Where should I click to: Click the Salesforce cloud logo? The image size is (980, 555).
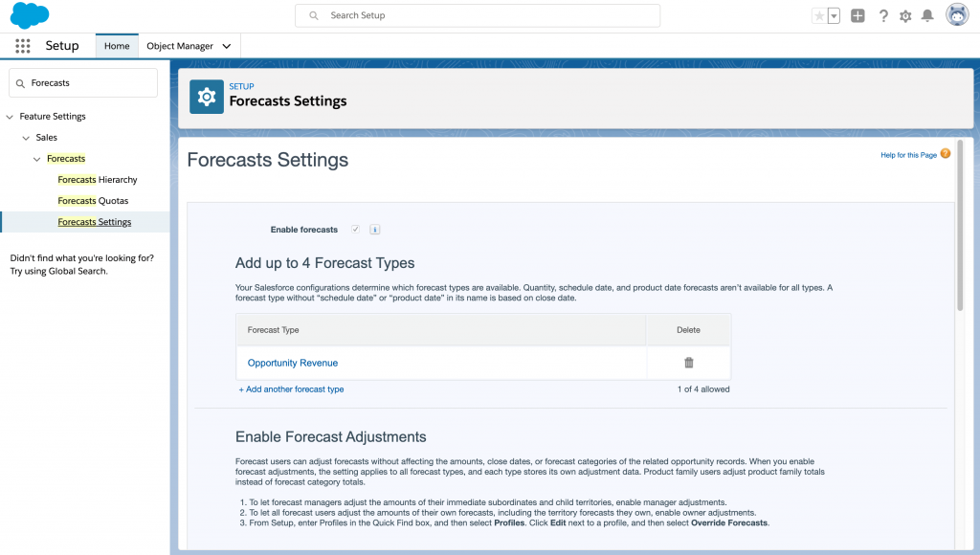pyautogui.click(x=30, y=15)
